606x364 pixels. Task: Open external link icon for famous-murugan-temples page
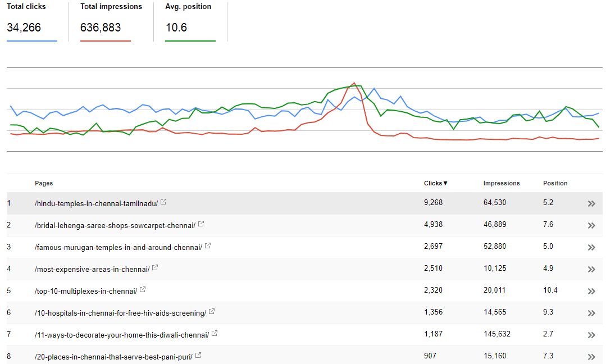[208, 246]
